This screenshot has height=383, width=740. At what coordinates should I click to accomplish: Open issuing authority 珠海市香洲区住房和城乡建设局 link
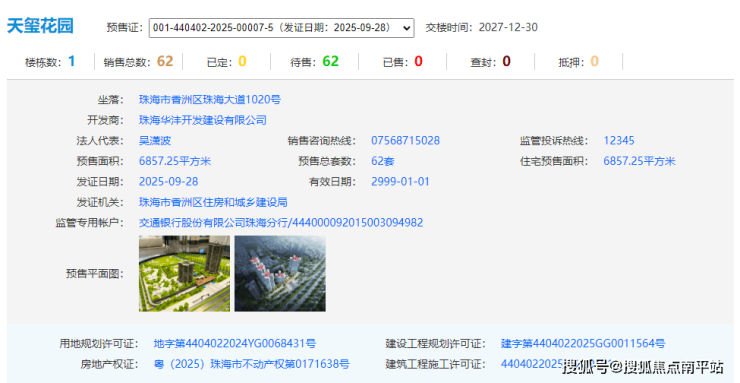click(x=213, y=202)
